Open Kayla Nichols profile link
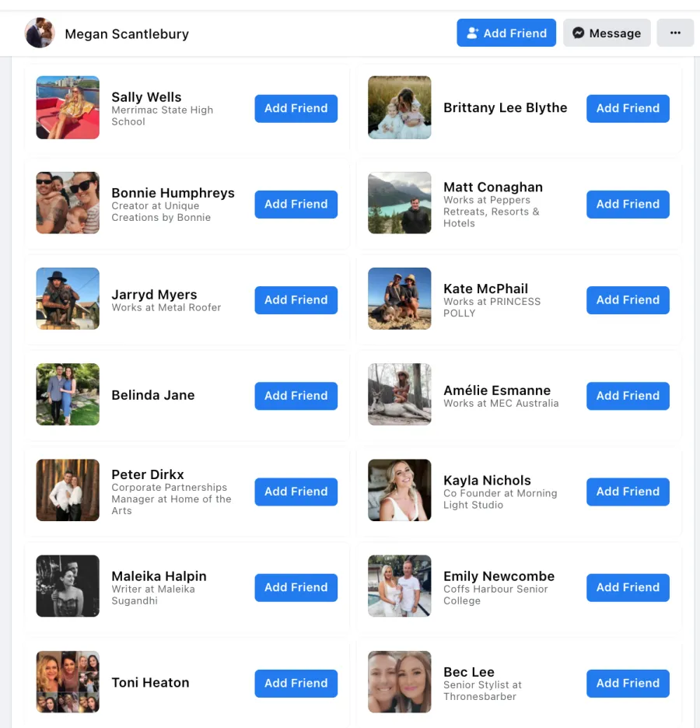Image resolution: width=700 pixels, height=728 pixels. pyautogui.click(x=487, y=480)
